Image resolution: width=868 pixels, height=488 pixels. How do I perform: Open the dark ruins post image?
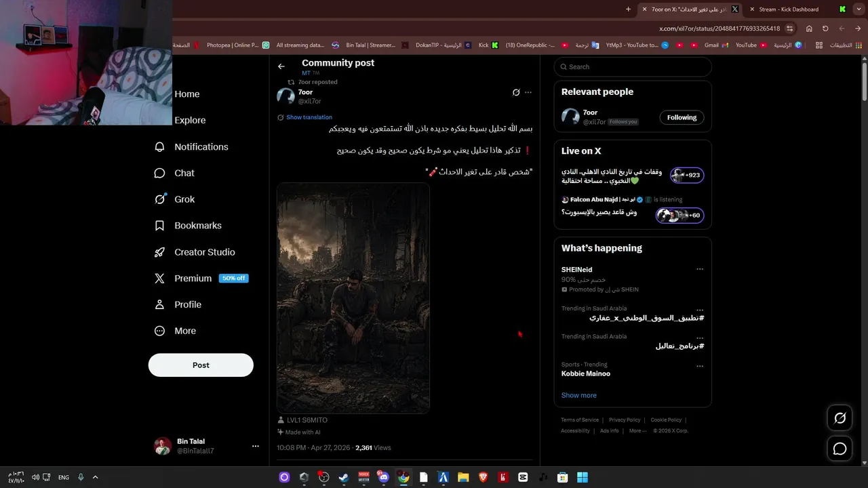353,298
